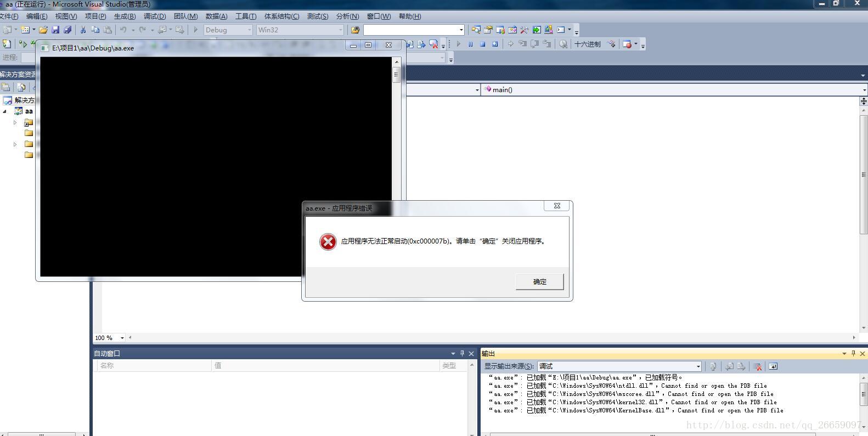Save the current file with the floppy icon
This screenshot has width=868, height=436.
click(55, 30)
